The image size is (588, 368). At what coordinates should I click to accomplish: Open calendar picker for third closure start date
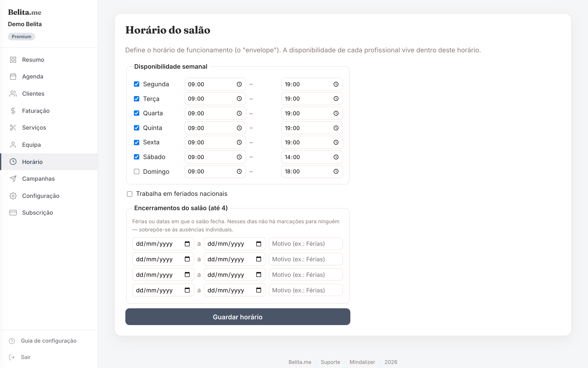pyautogui.click(x=187, y=275)
